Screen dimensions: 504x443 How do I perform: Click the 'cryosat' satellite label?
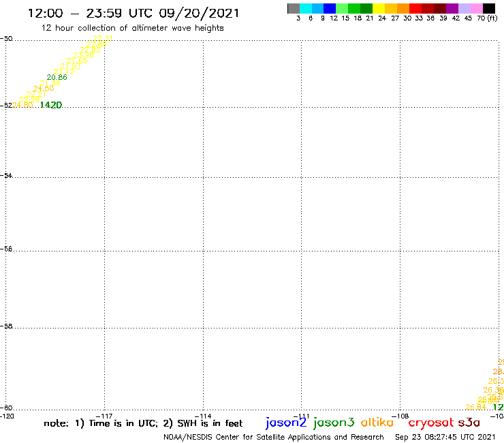point(430,423)
